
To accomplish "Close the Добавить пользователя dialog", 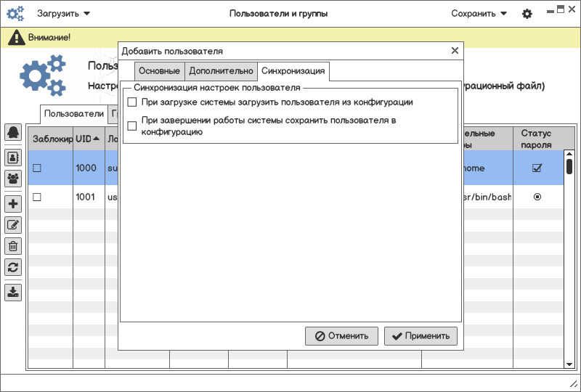I will pyautogui.click(x=455, y=51).
